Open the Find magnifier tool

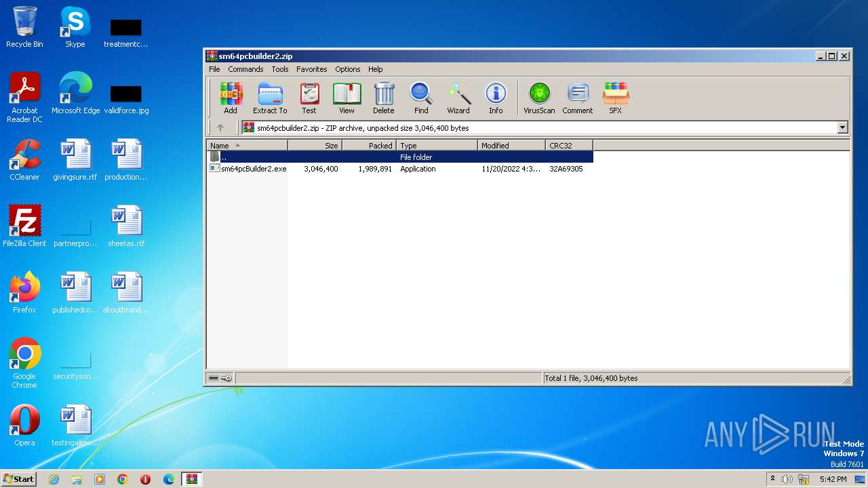pyautogui.click(x=421, y=98)
